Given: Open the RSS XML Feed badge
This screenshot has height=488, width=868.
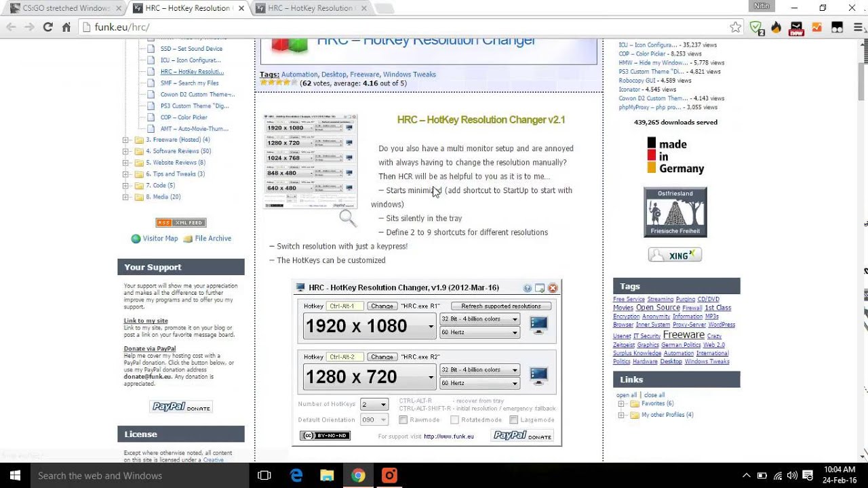Looking at the screenshot, I should (181, 222).
